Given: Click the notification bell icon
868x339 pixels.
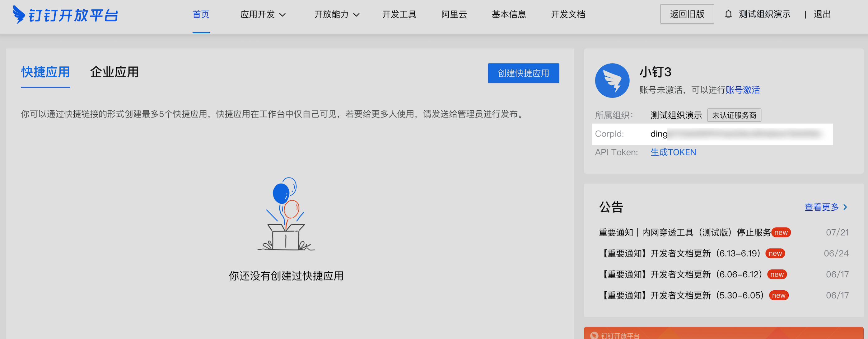Looking at the screenshot, I should click(728, 14).
